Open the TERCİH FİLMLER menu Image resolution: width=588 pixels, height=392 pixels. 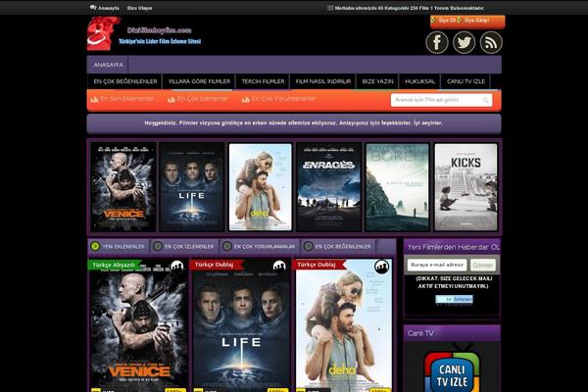coord(263,81)
